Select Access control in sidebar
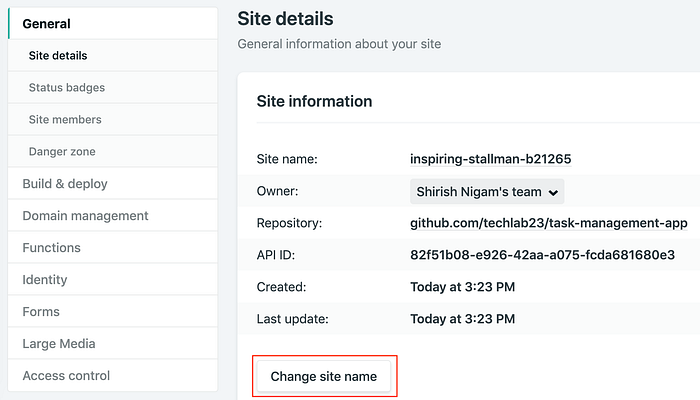The height and width of the screenshot is (400, 700). tap(66, 375)
